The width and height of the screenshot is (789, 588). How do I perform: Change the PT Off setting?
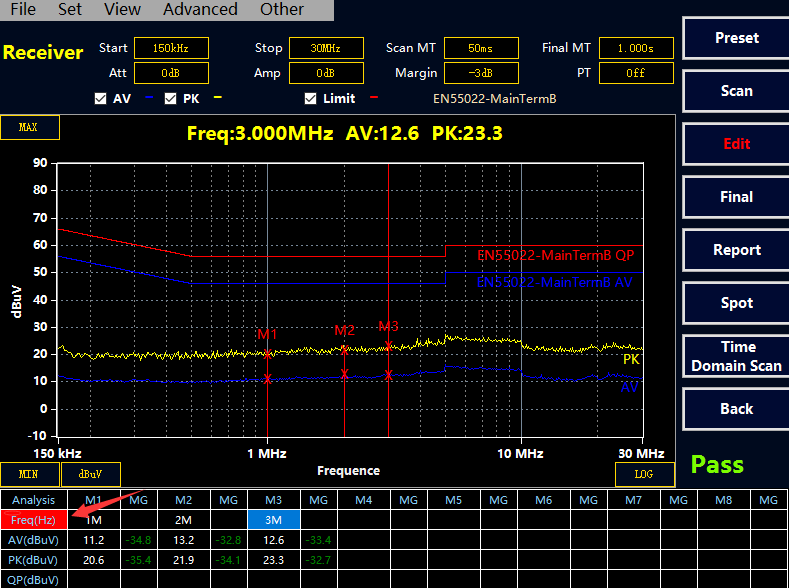(x=635, y=73)
